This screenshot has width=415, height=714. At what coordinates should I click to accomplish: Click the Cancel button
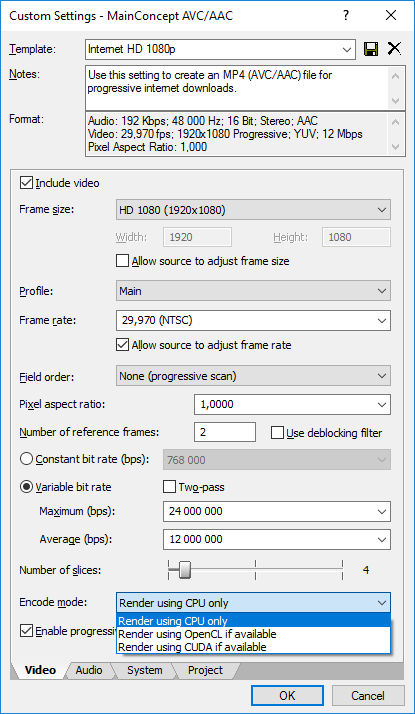[x=368, y=696]
